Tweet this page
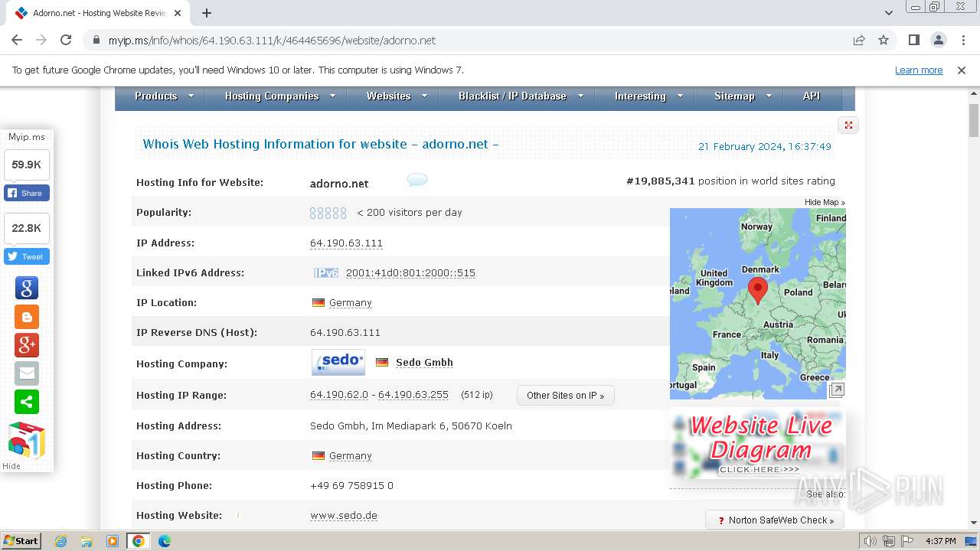 point(27,256)
